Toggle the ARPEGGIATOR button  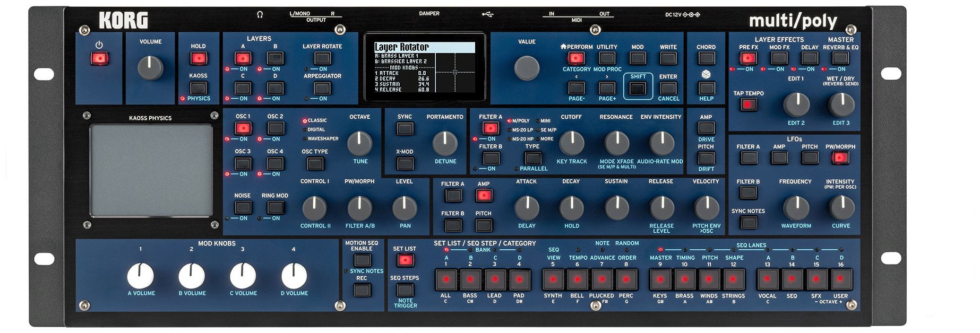point(322,87)
